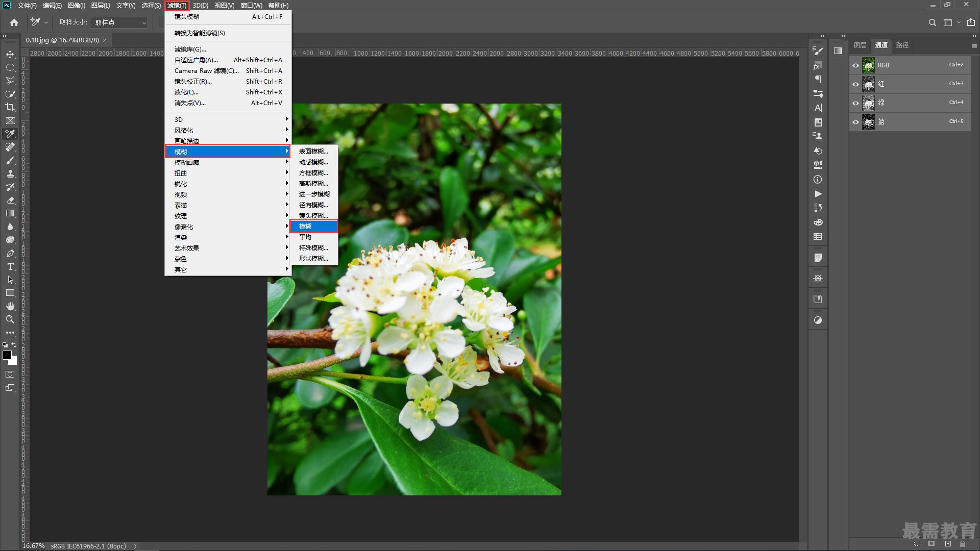Switch to the 图层 panel tab
The height and width of the screenshot is (551, 980).
tap(860, 45)
